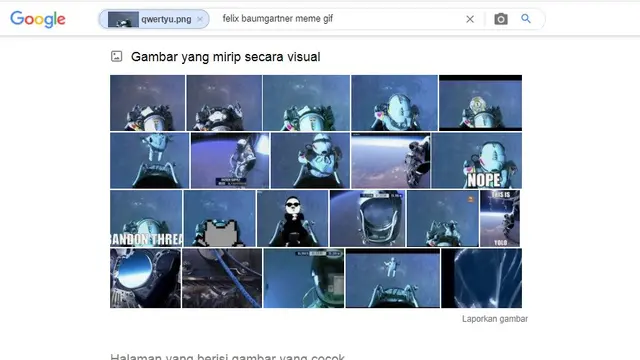The width and height of the screenshot is (640, 360).
Task: Select the qwertyu.png uploaded image chip
Action: (x=154, y=19)
